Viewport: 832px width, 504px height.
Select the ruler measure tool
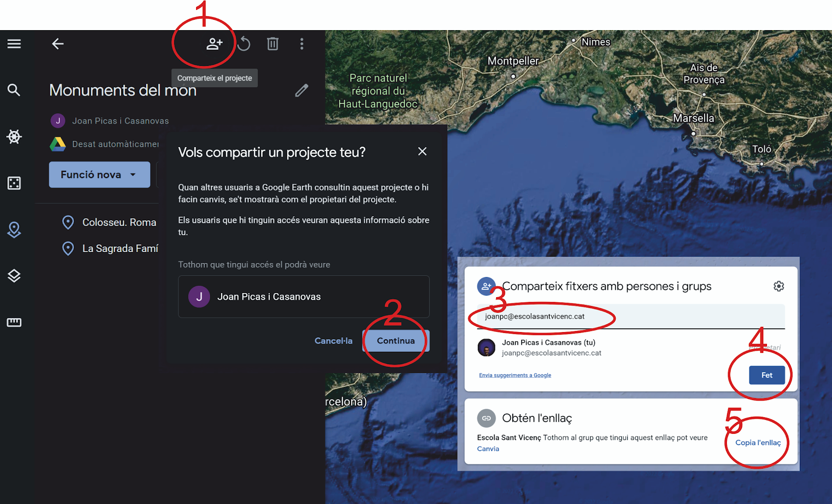14,323
